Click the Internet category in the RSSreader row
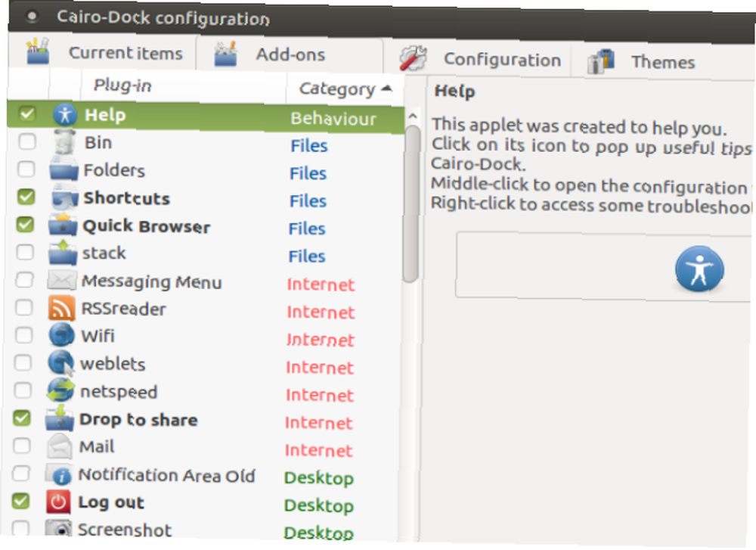 pyautogui.click(x=321, y=312)
